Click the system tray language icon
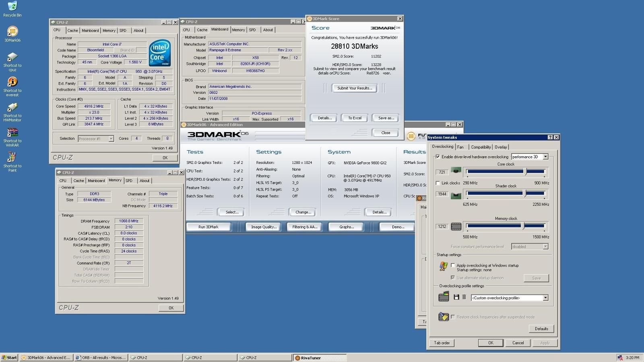Viewport: 644px width, 362px height. 620,358
